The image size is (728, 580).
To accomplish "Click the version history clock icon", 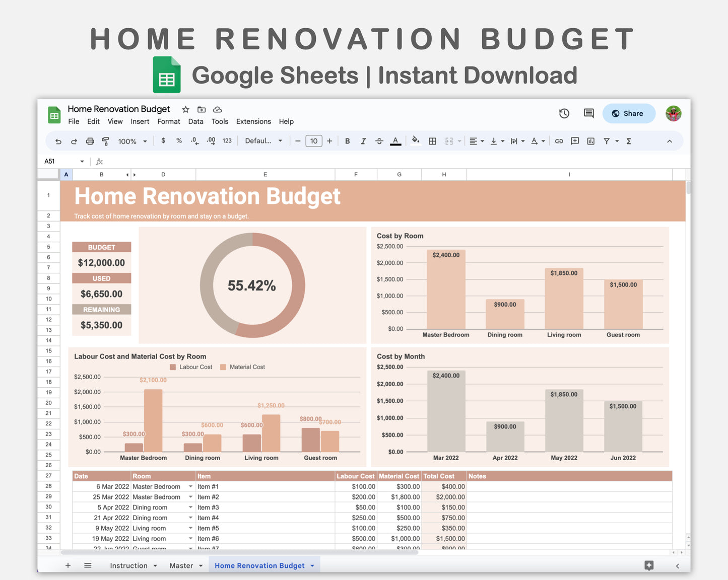I will point(564,113).
